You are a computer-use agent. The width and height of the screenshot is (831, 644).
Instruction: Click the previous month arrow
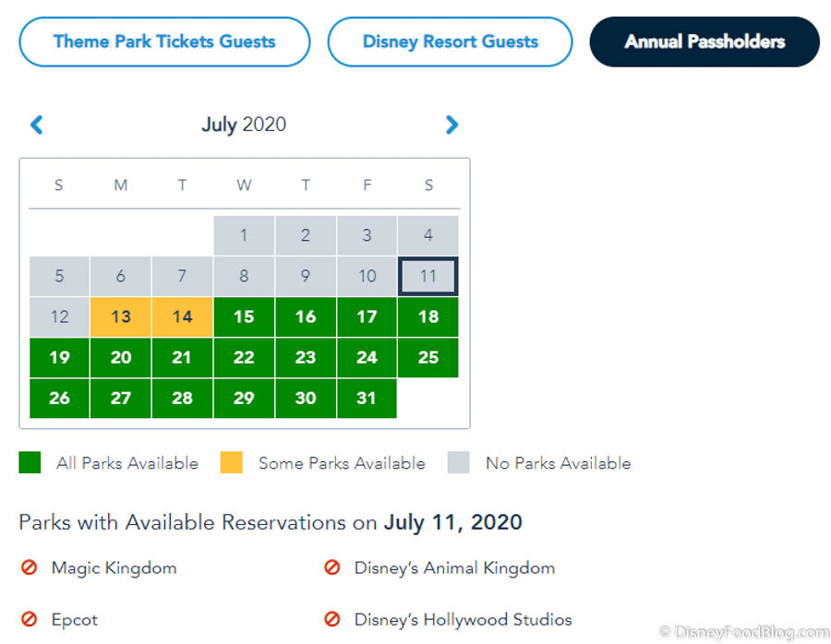click(37, 125)
